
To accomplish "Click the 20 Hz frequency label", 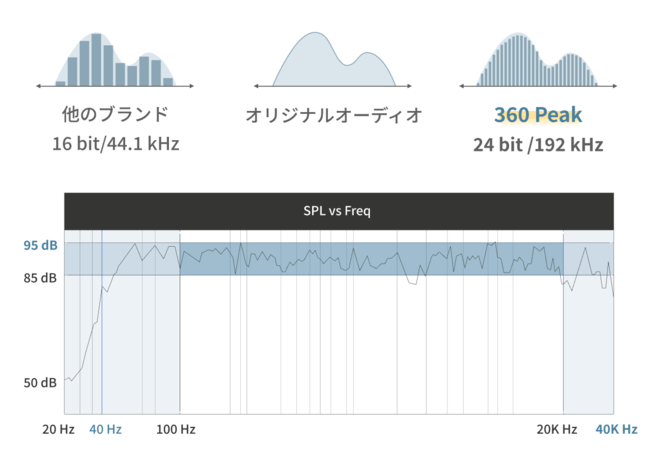I will 58,429.
